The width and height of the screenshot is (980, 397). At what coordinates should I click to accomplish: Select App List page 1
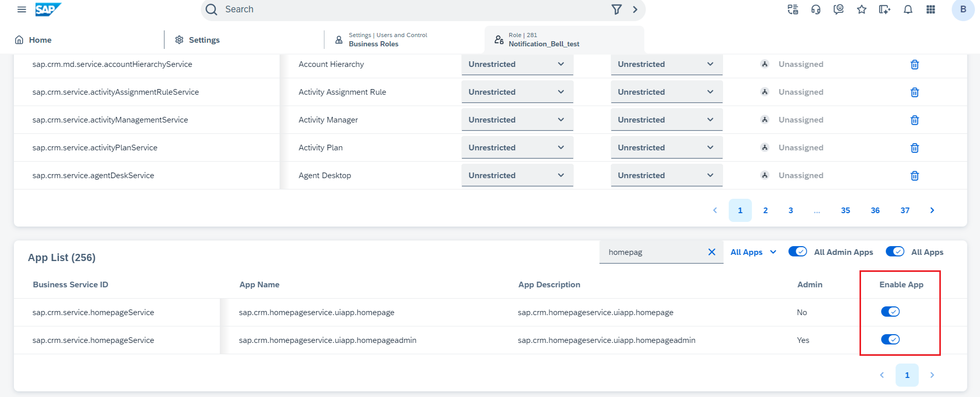pyautogui.click(x=907, y=375)
